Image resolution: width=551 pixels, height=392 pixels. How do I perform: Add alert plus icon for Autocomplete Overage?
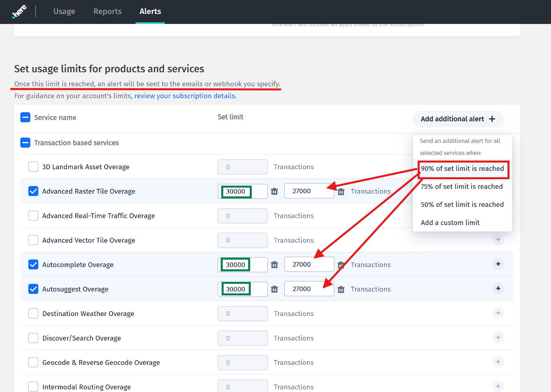point(498,264)
